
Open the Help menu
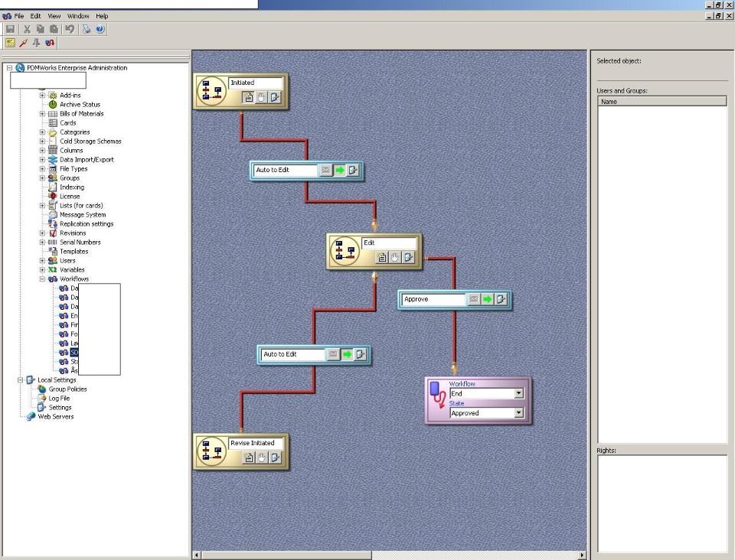(102, 16)
